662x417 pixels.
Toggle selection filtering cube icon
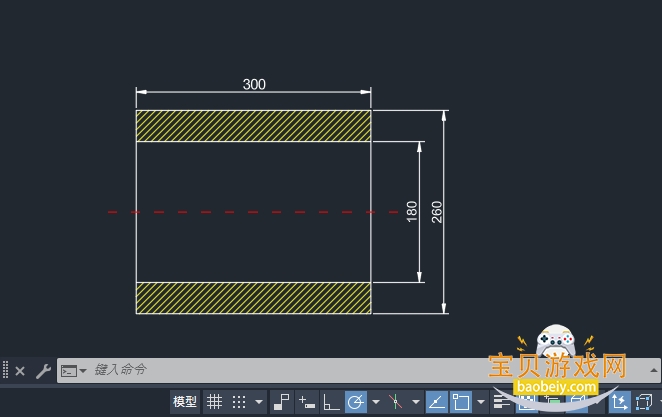coord(644,402)
